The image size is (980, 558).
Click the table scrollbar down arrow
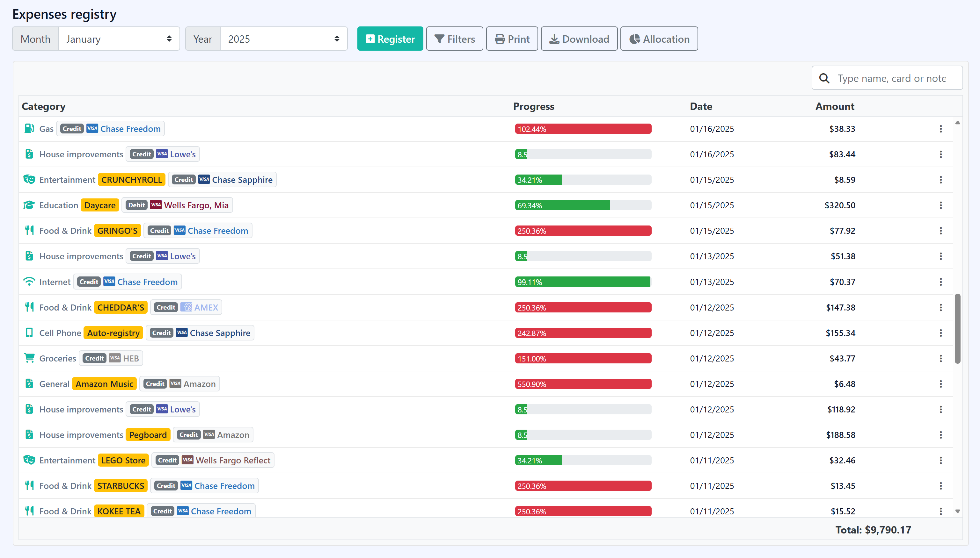tap(957, 511)
